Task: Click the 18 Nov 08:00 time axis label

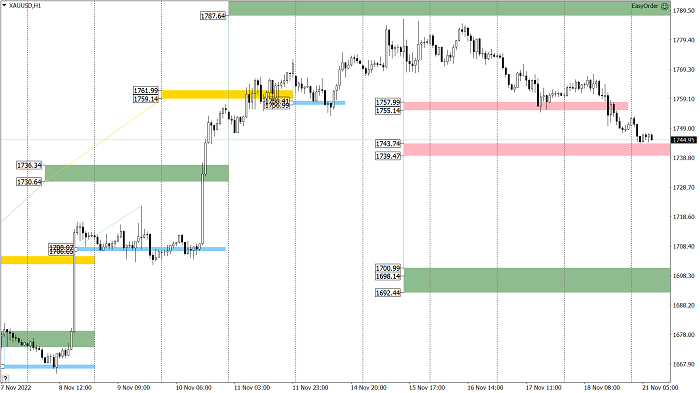Action: pos(602,388)
